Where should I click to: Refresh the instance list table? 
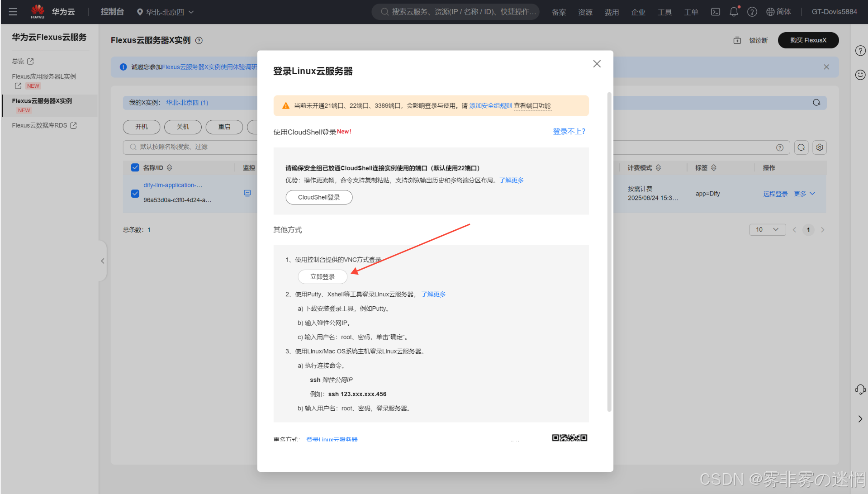801,147
